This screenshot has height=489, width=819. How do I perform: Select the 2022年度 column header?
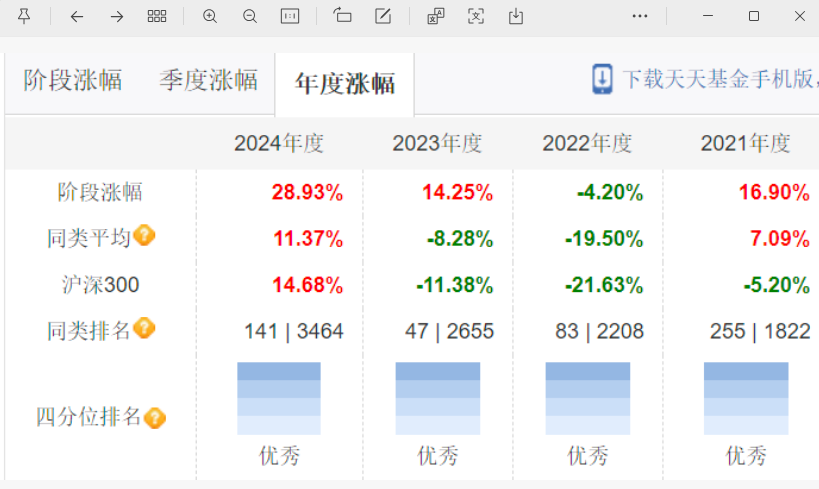point(587,143)
